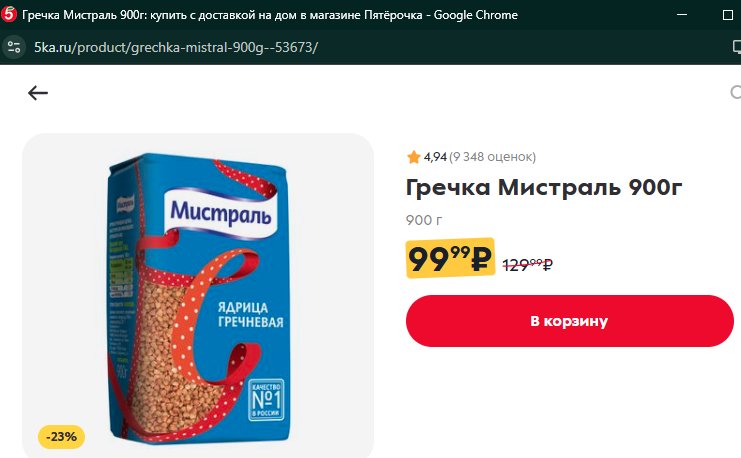
Task: Open the 9 348 оценок reviews link
Action: point(492,157)
